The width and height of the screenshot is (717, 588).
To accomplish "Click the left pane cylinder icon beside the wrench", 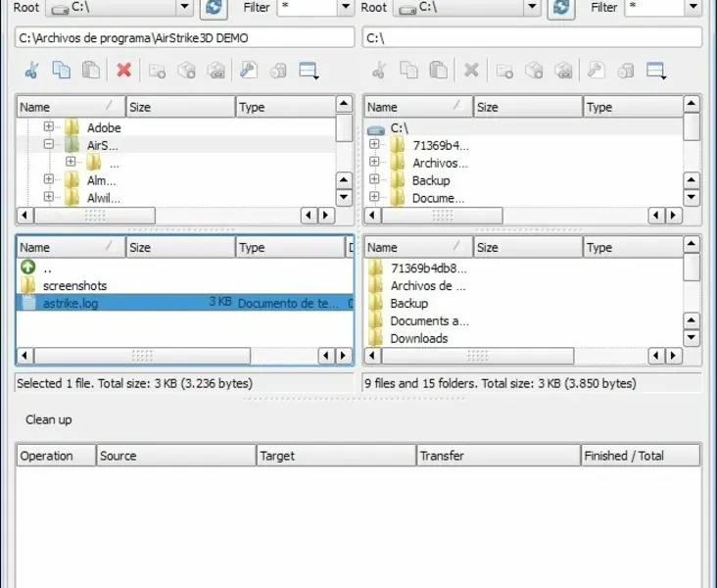I will tap(278, 71).
